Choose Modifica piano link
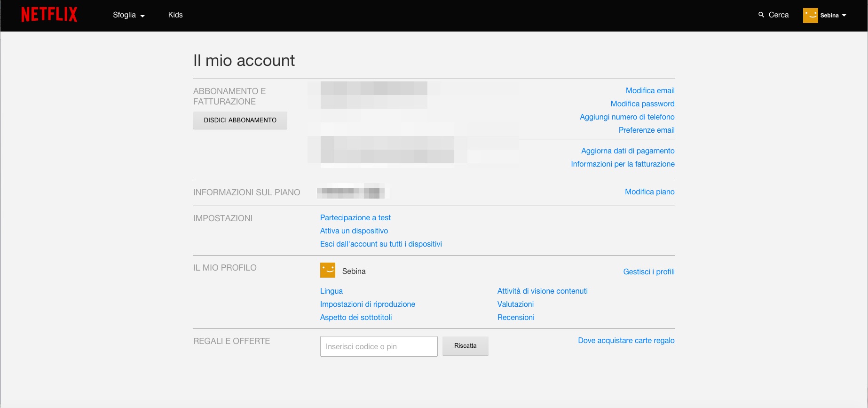The width and height of the screenshot is (868, 408). coord(649,192)
